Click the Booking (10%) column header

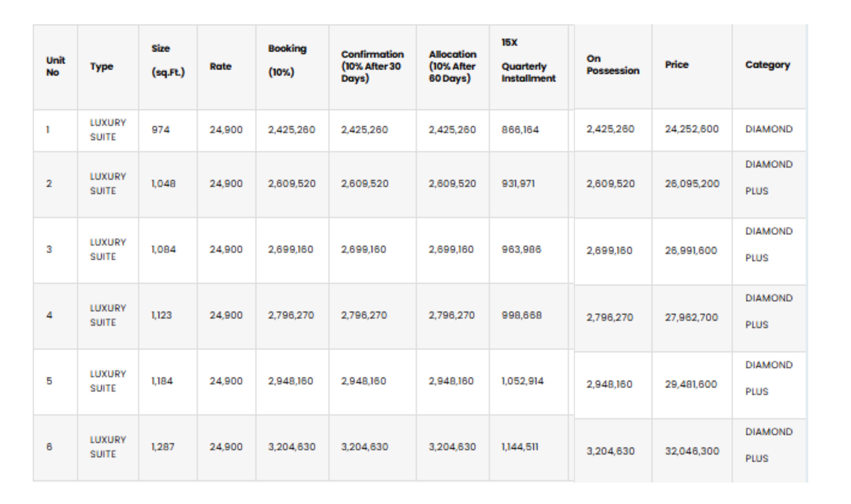click(287, 60)
